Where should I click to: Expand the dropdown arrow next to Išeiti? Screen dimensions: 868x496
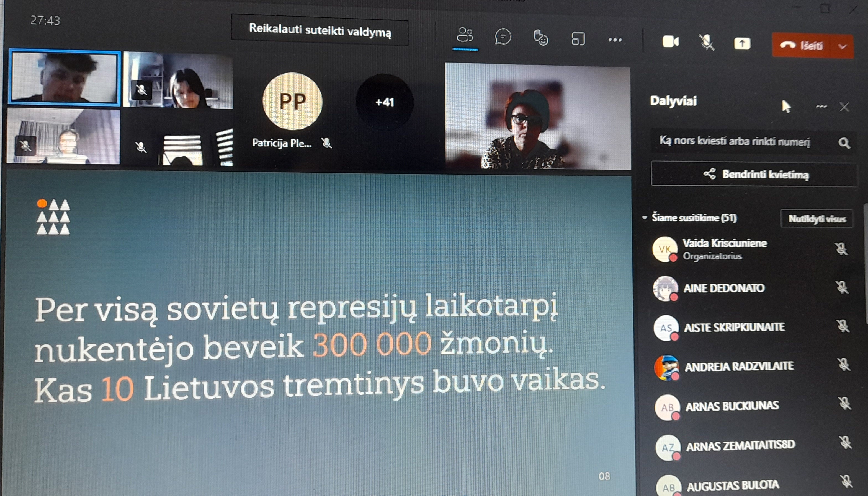coord(843,47)
